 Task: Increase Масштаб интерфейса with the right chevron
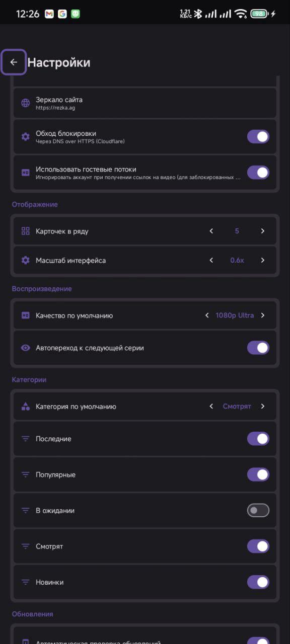(x=262, y=260)
